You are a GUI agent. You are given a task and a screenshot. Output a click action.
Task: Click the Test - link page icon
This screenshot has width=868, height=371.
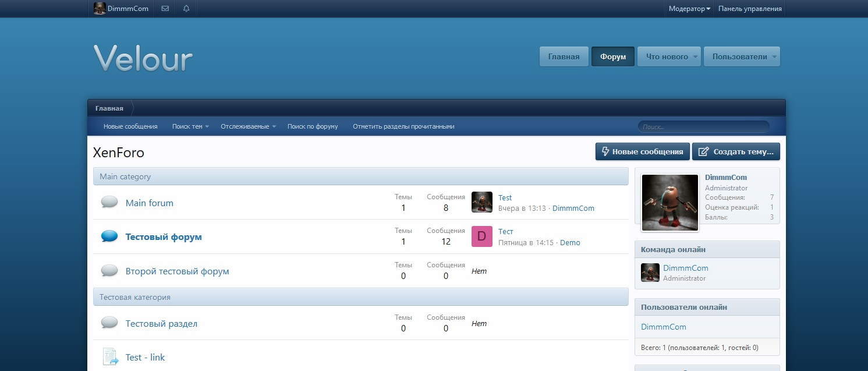click(110, 356)
